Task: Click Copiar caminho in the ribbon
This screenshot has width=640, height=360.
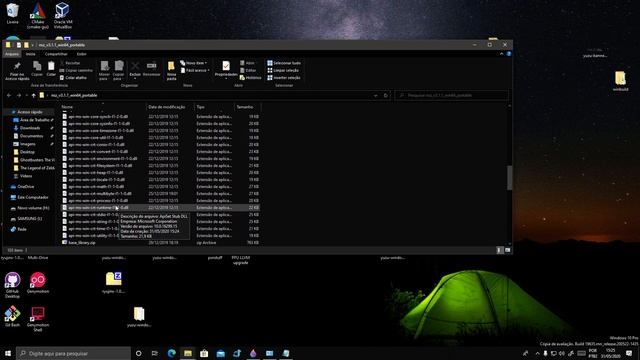Action: coord(76,71)
